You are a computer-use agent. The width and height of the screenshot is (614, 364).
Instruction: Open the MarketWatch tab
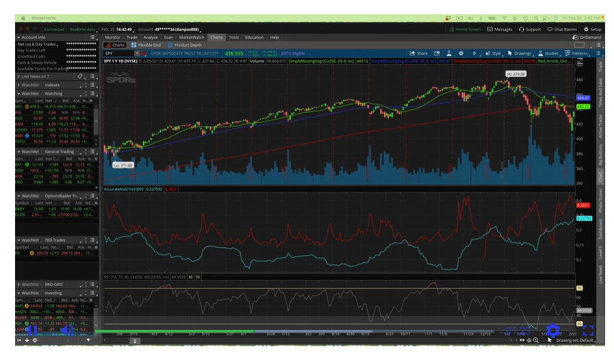192,38
